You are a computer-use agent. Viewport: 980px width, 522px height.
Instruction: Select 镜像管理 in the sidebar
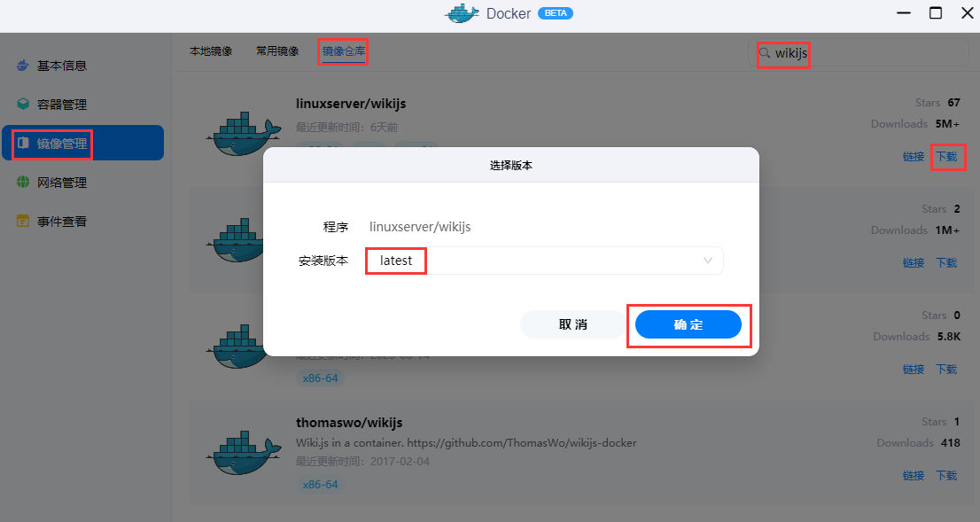pos(83,144)
